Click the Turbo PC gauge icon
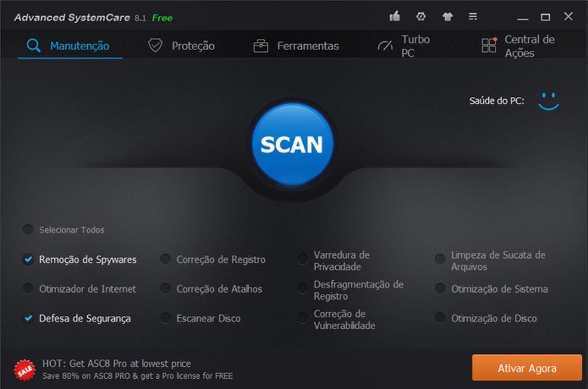 385,45
